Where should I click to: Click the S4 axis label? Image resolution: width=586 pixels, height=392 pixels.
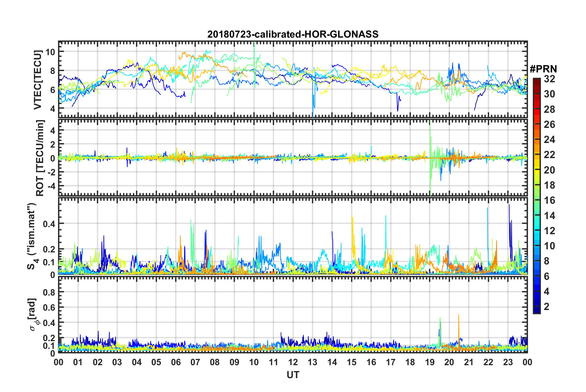tap(32, 236)
